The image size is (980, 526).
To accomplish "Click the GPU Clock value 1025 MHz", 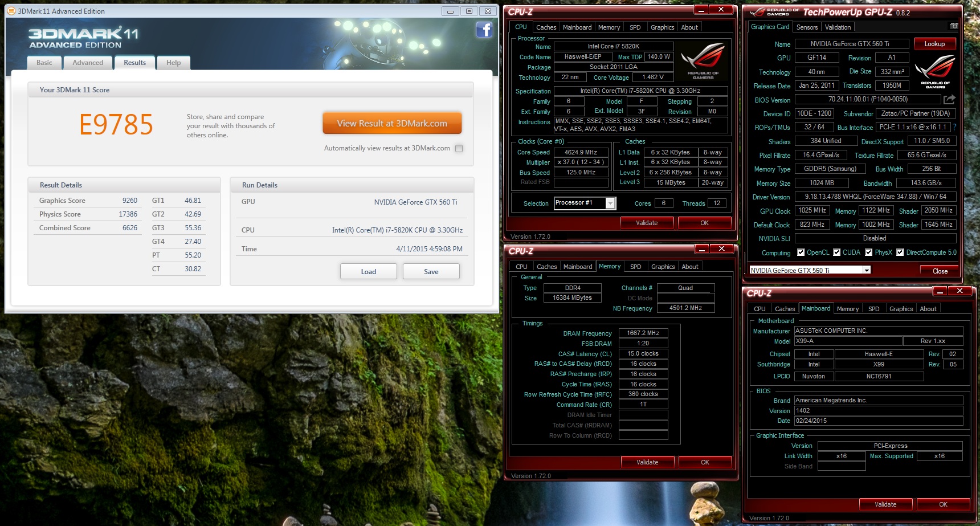I will [x=812, y=210].
